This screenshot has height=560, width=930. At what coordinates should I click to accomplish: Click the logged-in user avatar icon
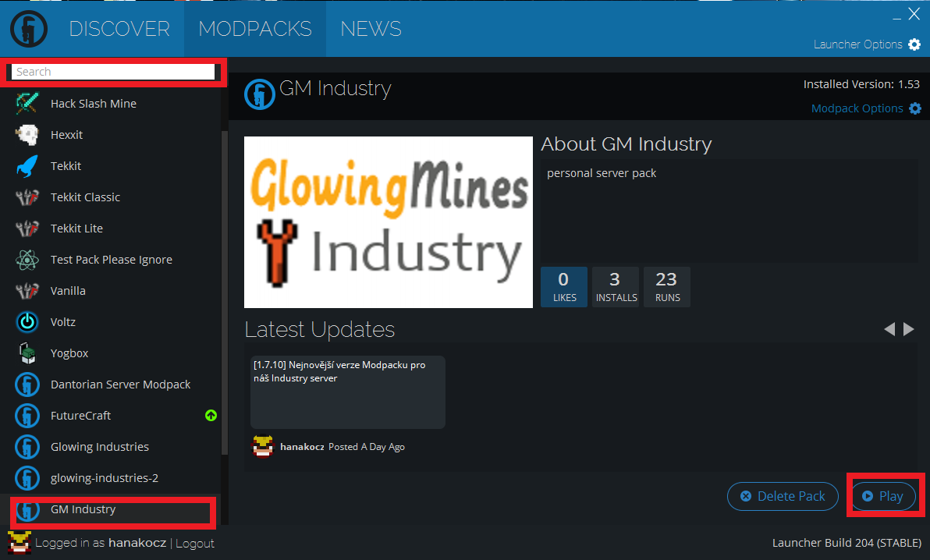pyautogui.click(x=19, y=543)
